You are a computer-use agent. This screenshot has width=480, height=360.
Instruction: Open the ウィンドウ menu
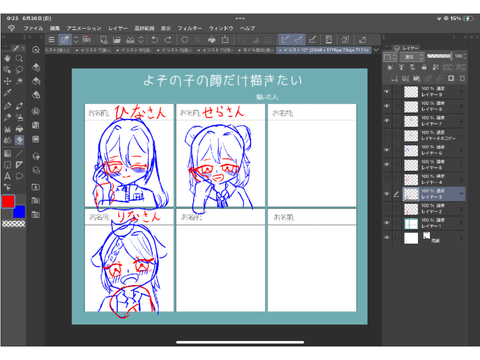point(221,28)
